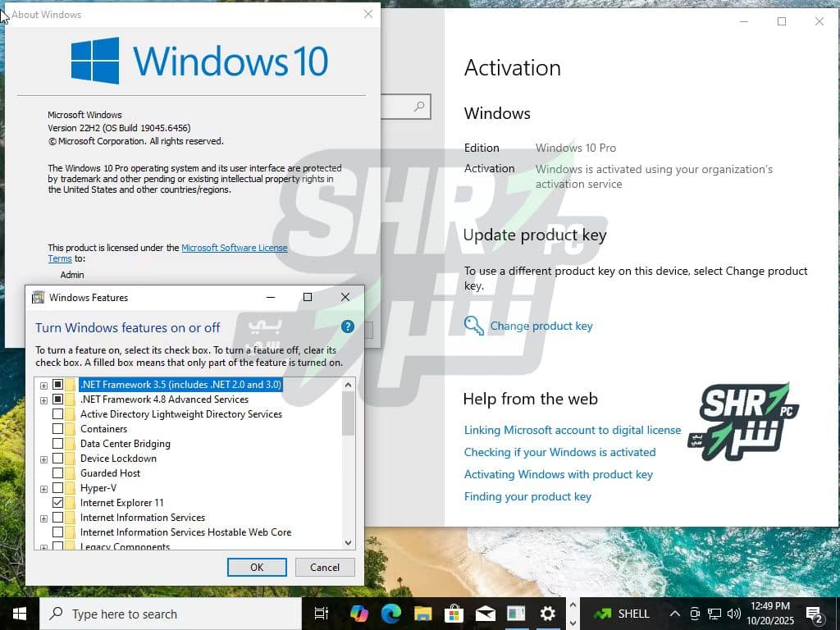Click the Settings gear taskbar icon

point(547,613)
